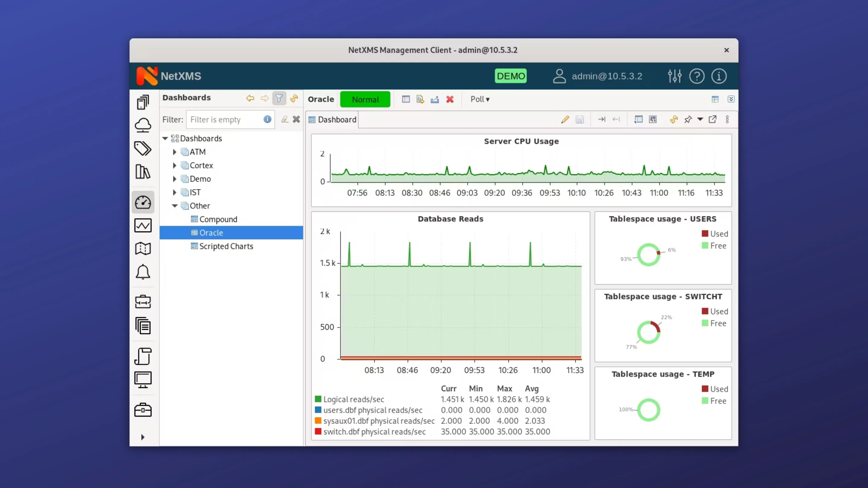Toggle the filter funnel icon in Dashboards panel
Image resolution: width=868 pixels, height=488 pixels.
(x=279, y=98)
